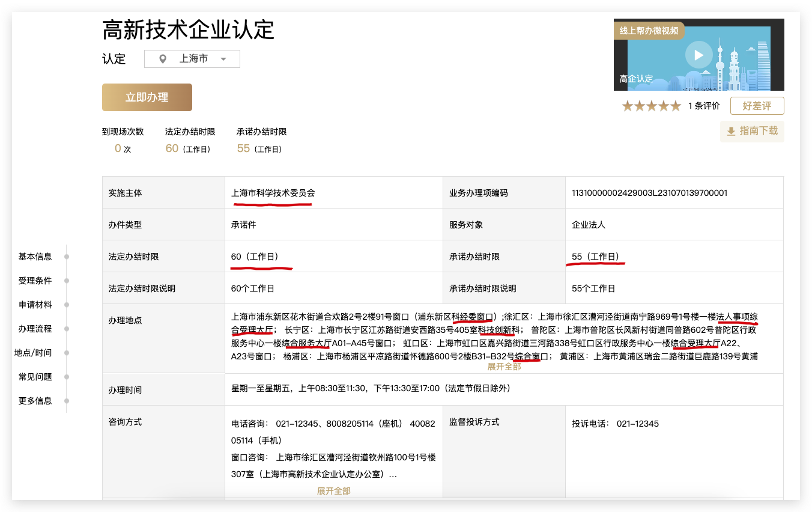
Task: Click the 55个工作日 cell value
Action: pyautogui.click(x=593, y=288)
